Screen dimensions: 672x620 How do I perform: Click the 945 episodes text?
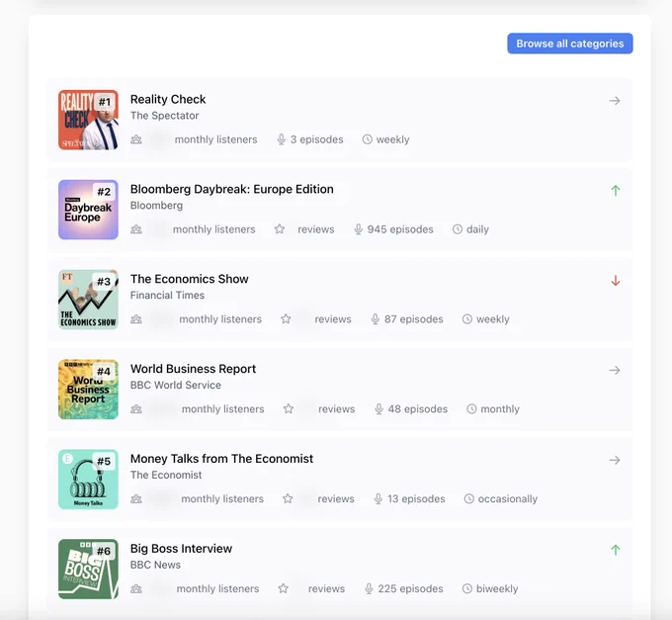[x=400, y=229]
